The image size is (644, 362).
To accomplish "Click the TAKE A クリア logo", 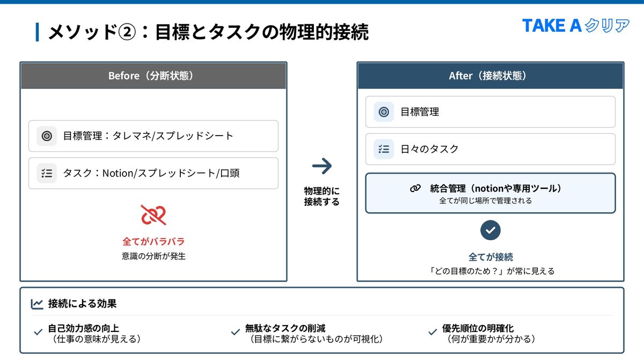I will (575, 25).
